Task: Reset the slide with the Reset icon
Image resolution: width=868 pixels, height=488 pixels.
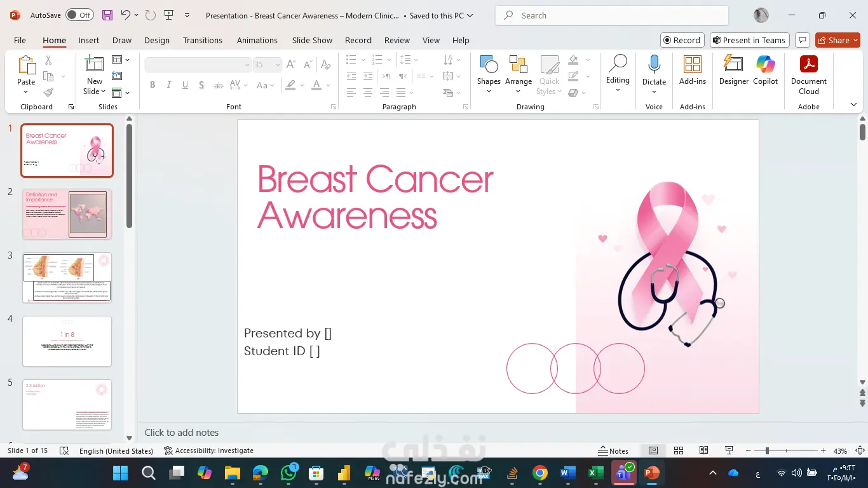Action: [x=116, y=76]
